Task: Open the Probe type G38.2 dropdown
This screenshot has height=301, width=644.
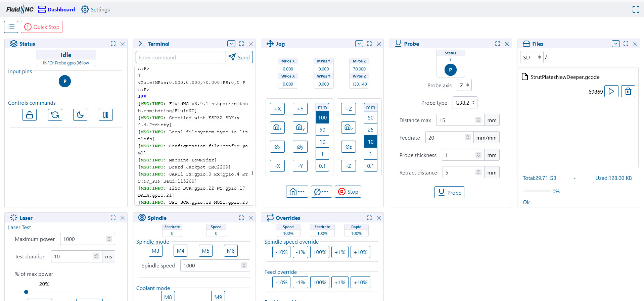Action: pyautogui.click(x=465, y=103)
